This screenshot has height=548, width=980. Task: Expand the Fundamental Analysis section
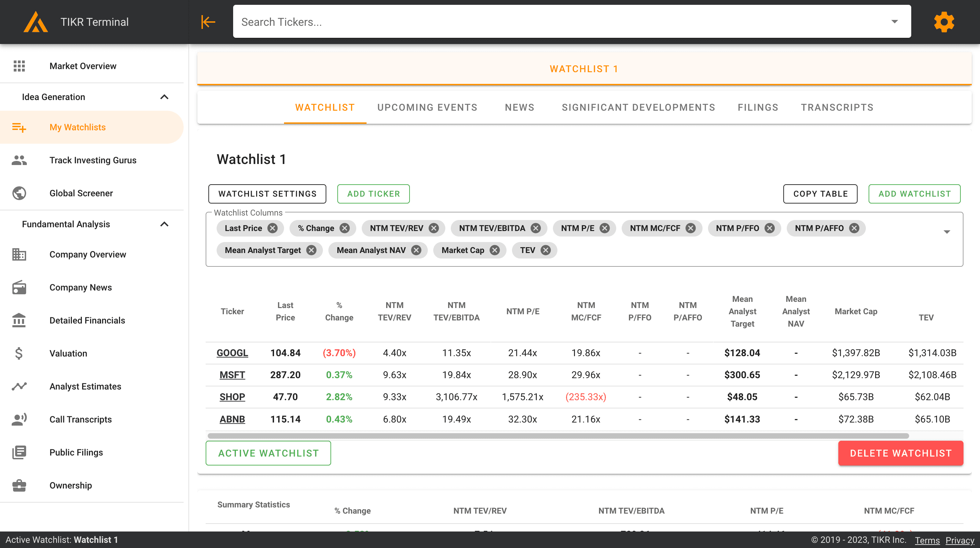pos(166,223)
